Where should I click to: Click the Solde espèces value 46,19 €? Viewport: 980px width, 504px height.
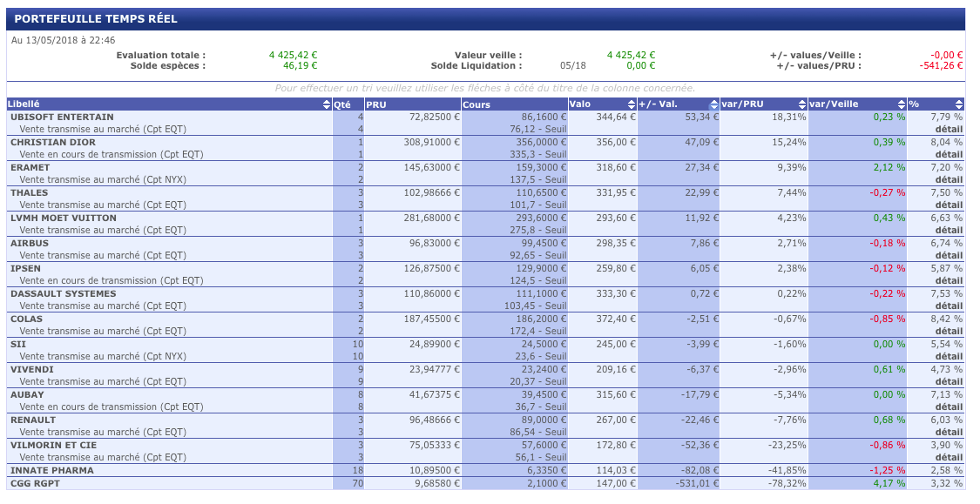pyautogui.click(x=300, y=65)
